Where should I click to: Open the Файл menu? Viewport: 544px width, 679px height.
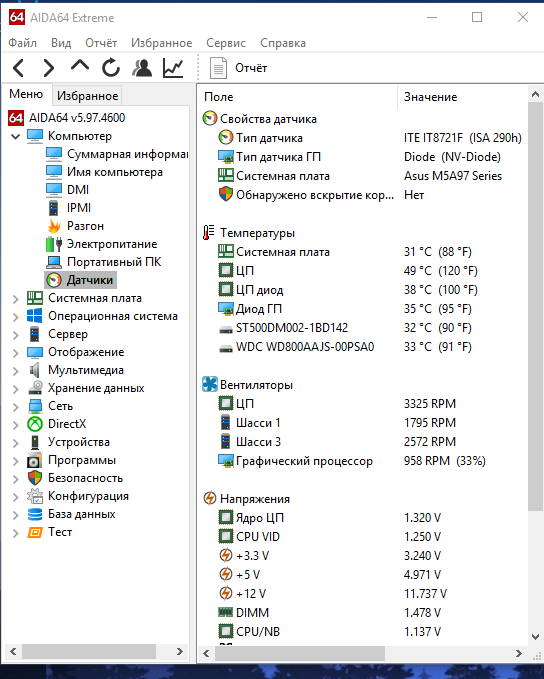tap(23, 43)
